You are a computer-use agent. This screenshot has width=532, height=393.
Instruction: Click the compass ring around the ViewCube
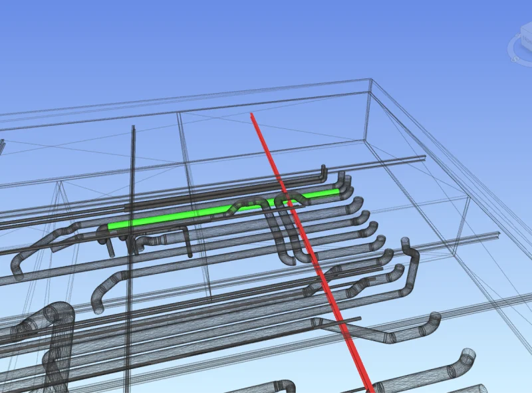coord(512,52)
